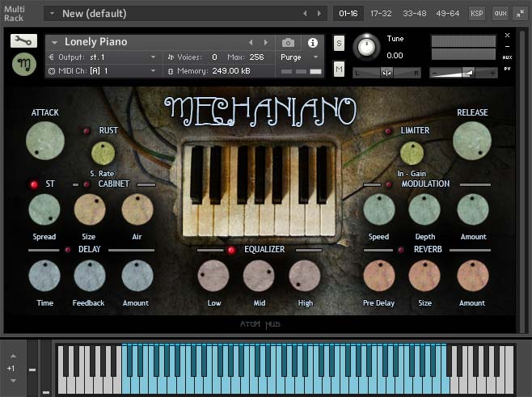Adjust the Delay Time knob
This screenshot has height=397, width=532.
[44, 276]
